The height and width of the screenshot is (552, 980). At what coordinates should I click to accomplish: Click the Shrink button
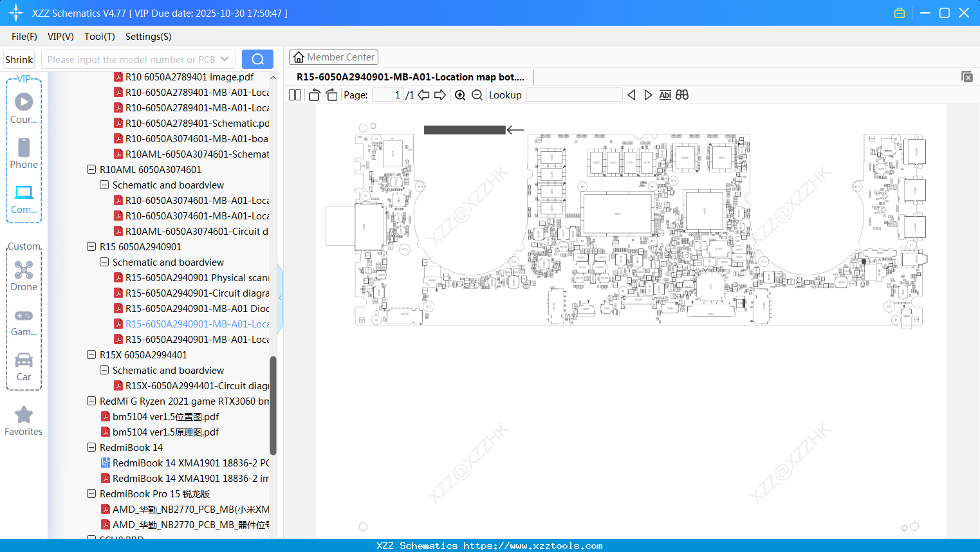tap(19, 59)
